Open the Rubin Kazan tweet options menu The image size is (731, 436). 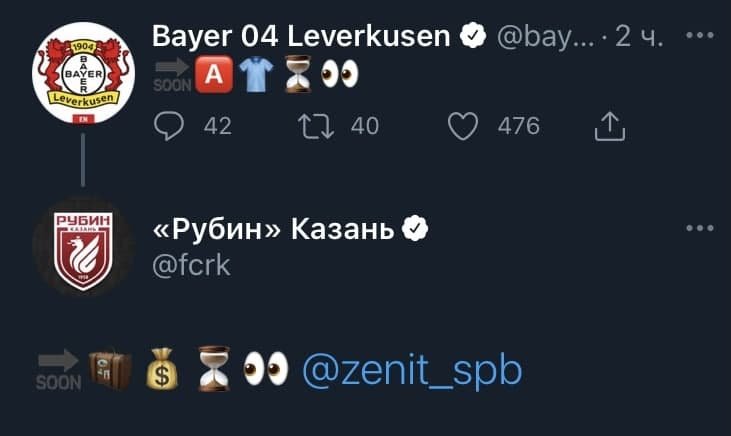pyautogui.click(x=700, y=229)
